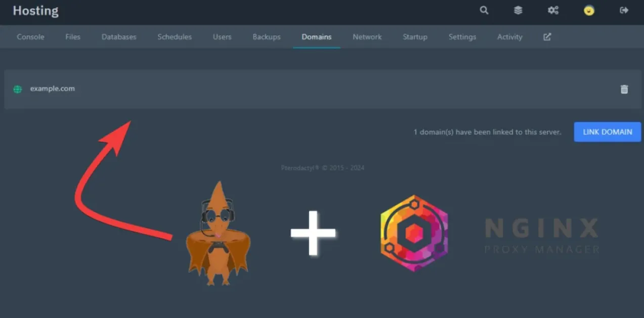Select the Schedules tab
The image size is (644, 318).
[x=175, y=37]
